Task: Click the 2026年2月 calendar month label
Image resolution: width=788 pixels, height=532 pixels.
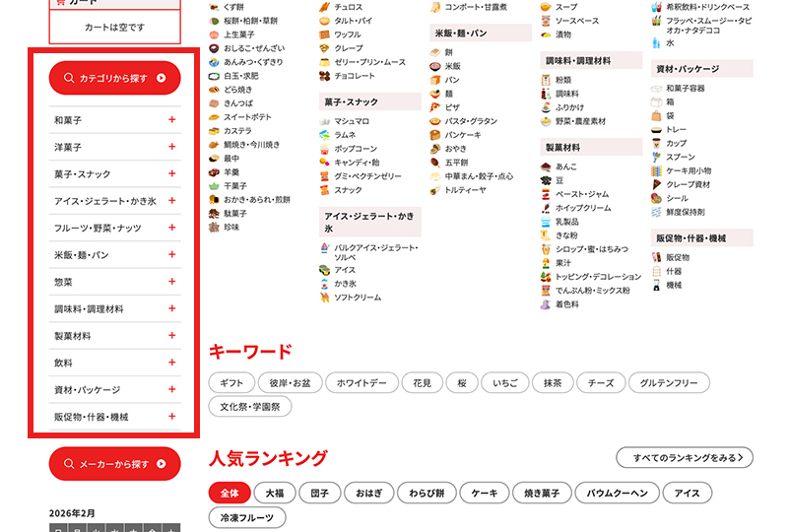Action: click(x=72, y=513)
